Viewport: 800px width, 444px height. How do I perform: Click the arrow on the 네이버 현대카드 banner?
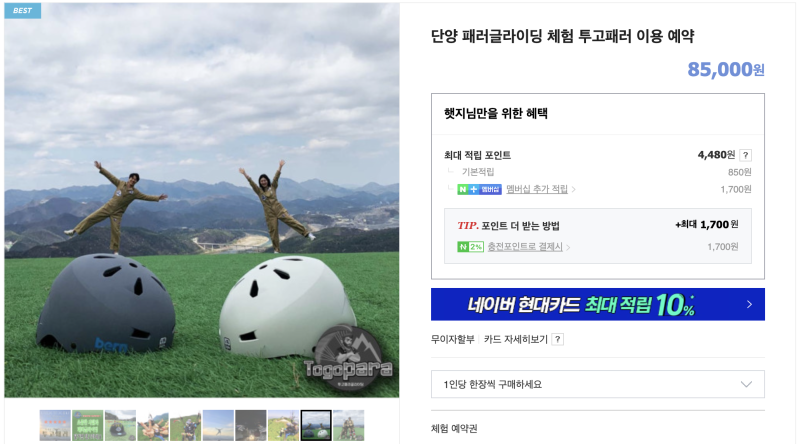[749, 305]
